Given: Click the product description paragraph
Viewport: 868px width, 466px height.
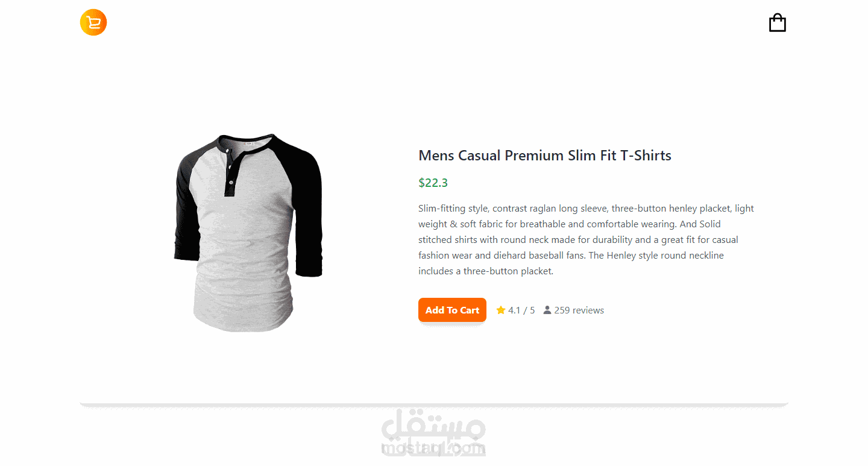Looking at the screenshot, I should click(x=587, y=240).
